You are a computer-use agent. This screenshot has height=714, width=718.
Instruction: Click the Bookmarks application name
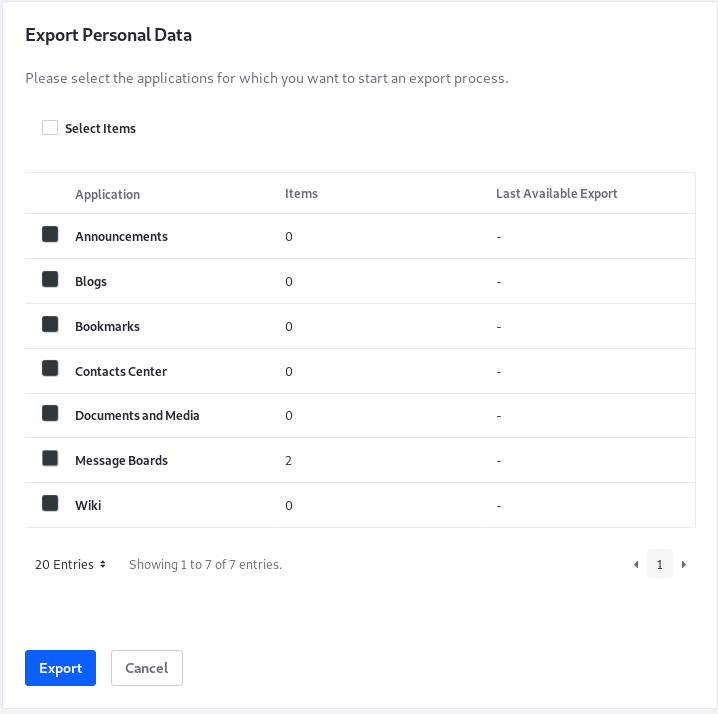(107, 327)
